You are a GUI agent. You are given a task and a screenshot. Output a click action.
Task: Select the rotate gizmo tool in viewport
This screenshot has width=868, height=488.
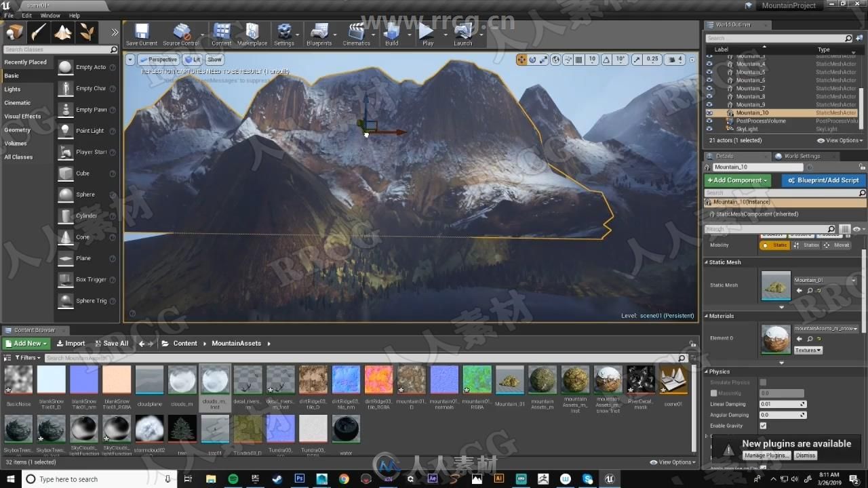pyautogui.click(x=533, y=60)
